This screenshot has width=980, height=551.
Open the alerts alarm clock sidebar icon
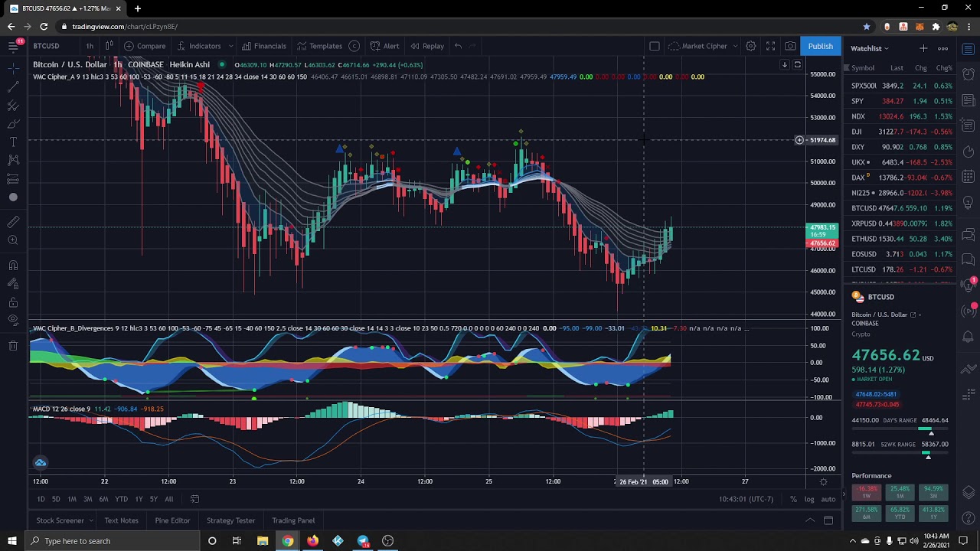[969, 75]
